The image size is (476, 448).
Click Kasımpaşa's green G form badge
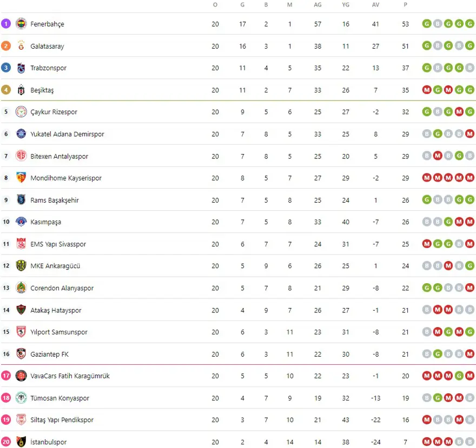coord(448,222)
